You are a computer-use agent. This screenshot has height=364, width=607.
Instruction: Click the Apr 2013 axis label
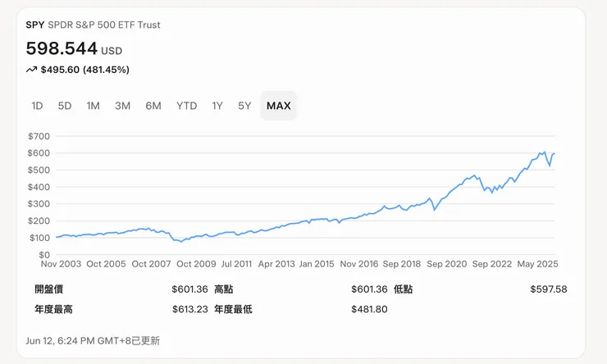tap(276, 264)
